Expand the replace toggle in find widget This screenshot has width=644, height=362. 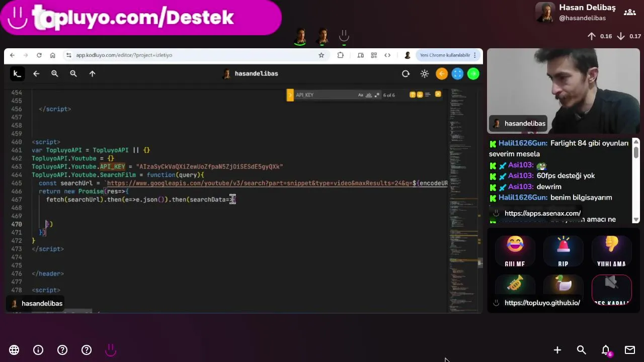click(290, 95)
